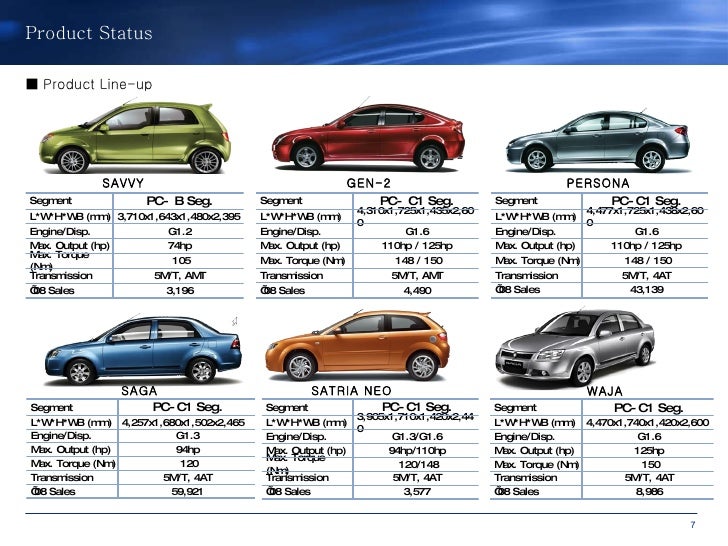728x546 pixels.
Task: Select SAGA max torque '120'
Action: pyautogui.click(x=189, y=463)
